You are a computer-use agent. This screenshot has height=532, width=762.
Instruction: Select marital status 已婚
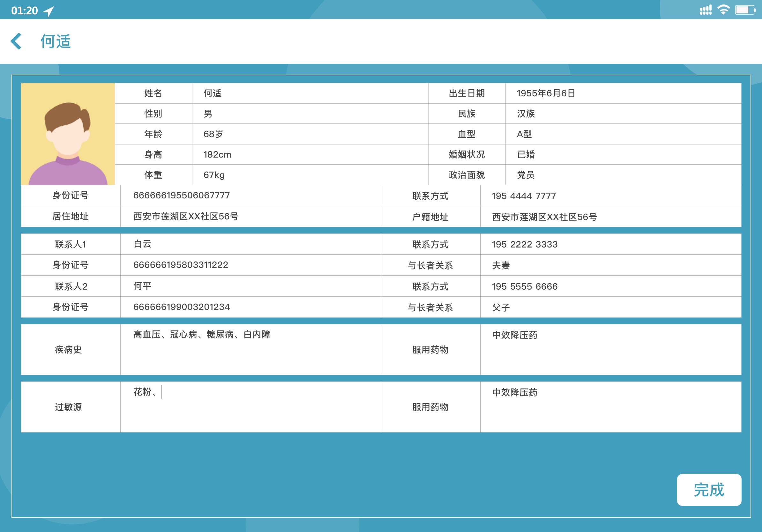[526, 155]
